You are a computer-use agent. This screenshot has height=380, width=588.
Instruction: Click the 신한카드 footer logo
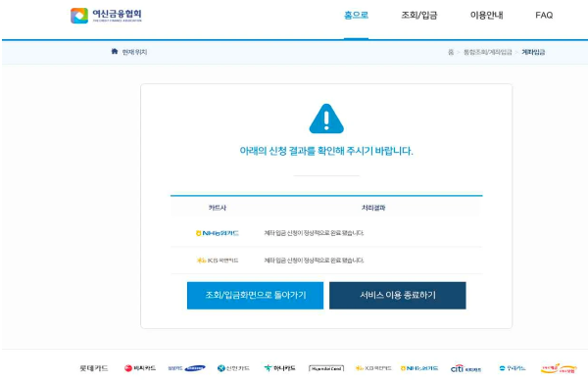(233, 368)
